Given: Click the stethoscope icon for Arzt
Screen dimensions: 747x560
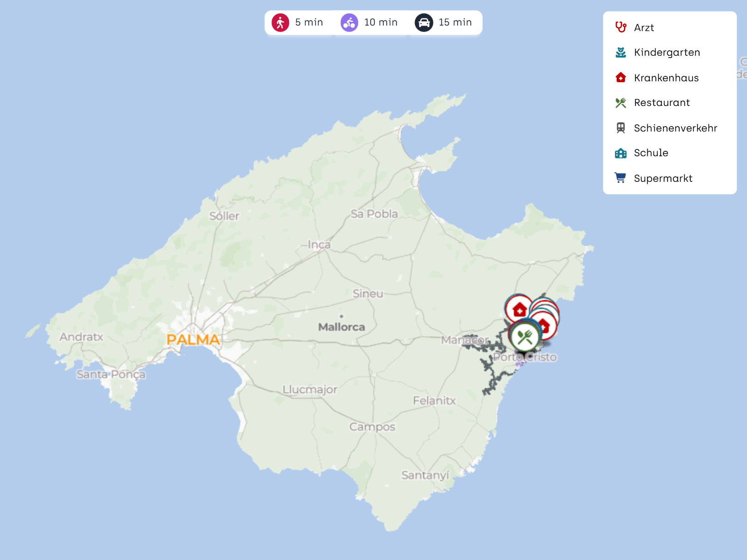Looking at the screenshot, I should click(x=620, y=27).
